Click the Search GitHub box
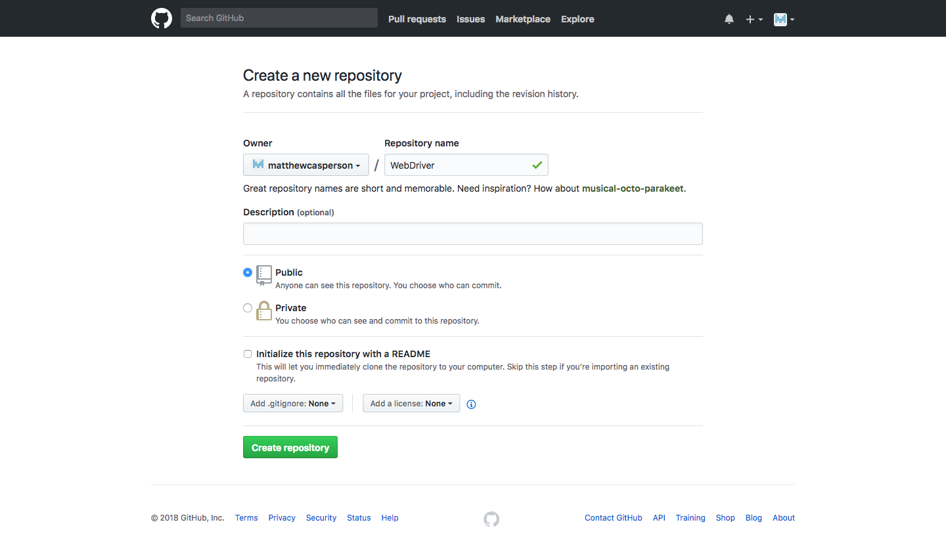 click(279, 18)
